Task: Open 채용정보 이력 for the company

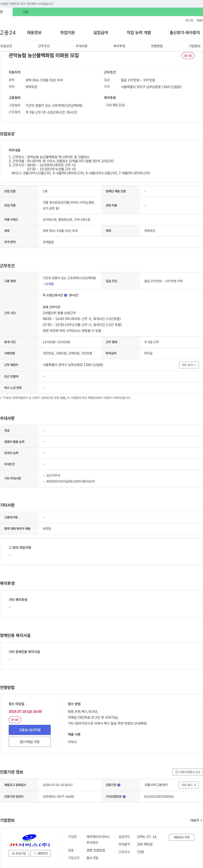Action: [x=181, y=837]
